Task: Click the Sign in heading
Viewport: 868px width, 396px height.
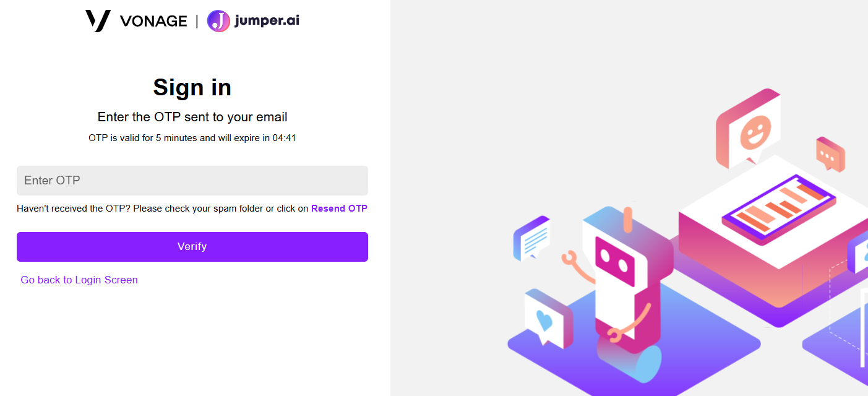Action: tap(192, 87)
